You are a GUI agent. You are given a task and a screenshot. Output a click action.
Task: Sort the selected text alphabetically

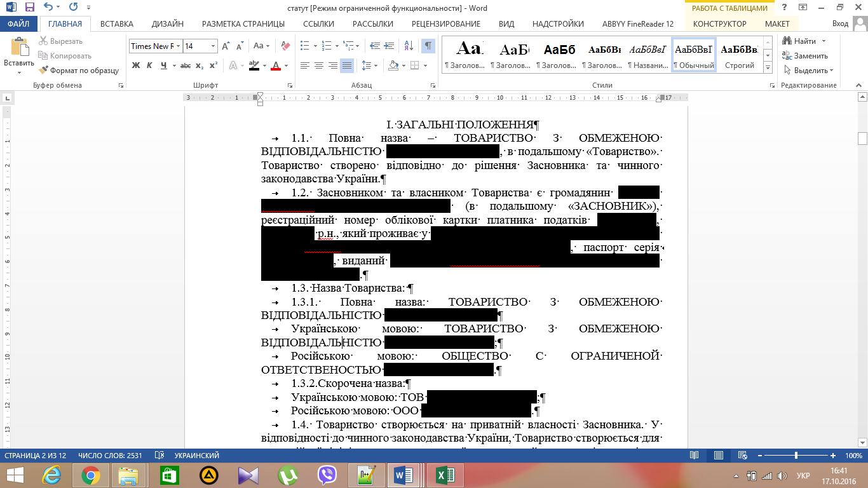(409, 46)
